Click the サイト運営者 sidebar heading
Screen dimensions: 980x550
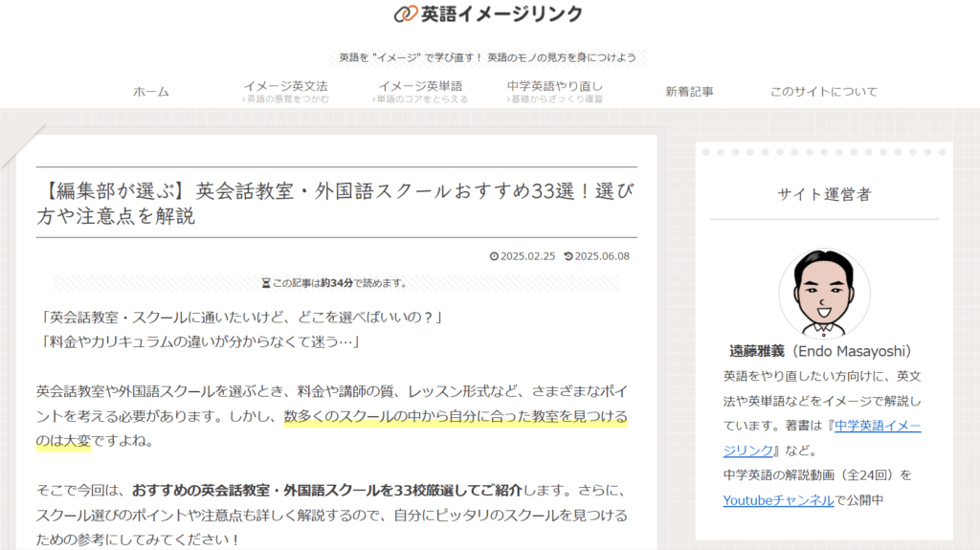[824, 194]
